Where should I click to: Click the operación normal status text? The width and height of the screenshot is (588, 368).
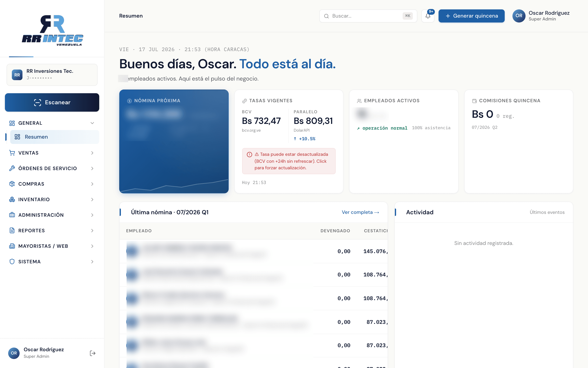click(x=385, y=128)
